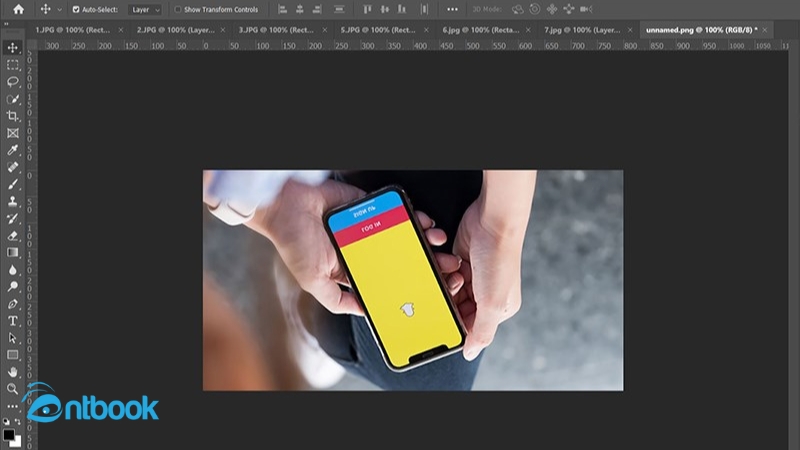Click the 3D Roll mode icon

[x=535, y=9]
